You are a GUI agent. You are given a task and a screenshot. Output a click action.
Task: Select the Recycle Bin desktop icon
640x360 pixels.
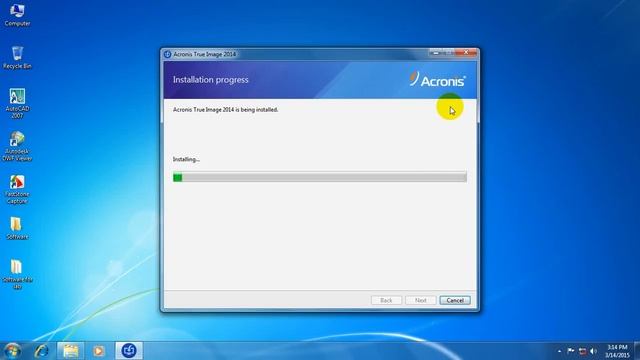click(17, 58)
